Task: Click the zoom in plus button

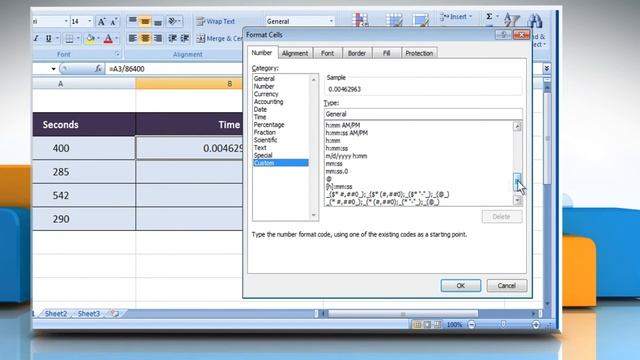Action: pos(536,324)
